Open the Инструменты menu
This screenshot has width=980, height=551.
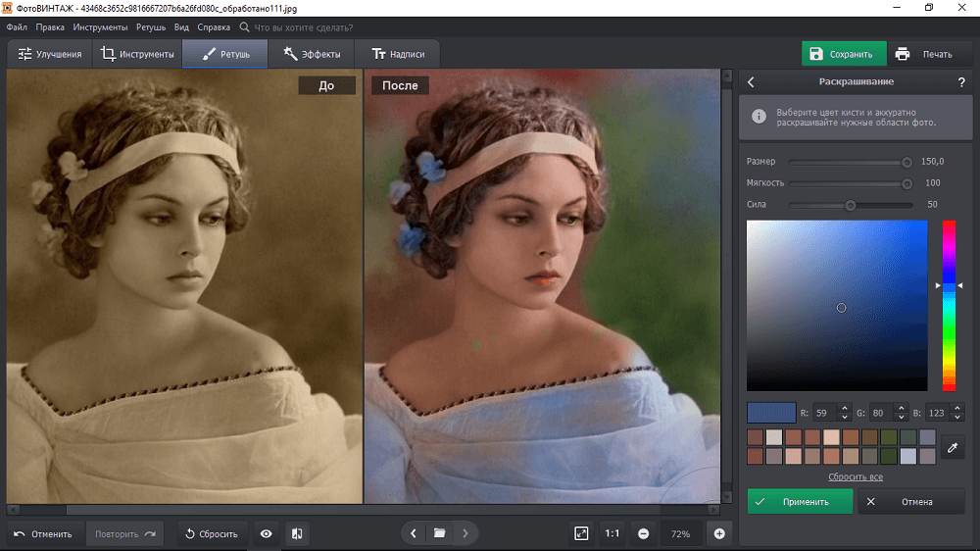[101, 27]
